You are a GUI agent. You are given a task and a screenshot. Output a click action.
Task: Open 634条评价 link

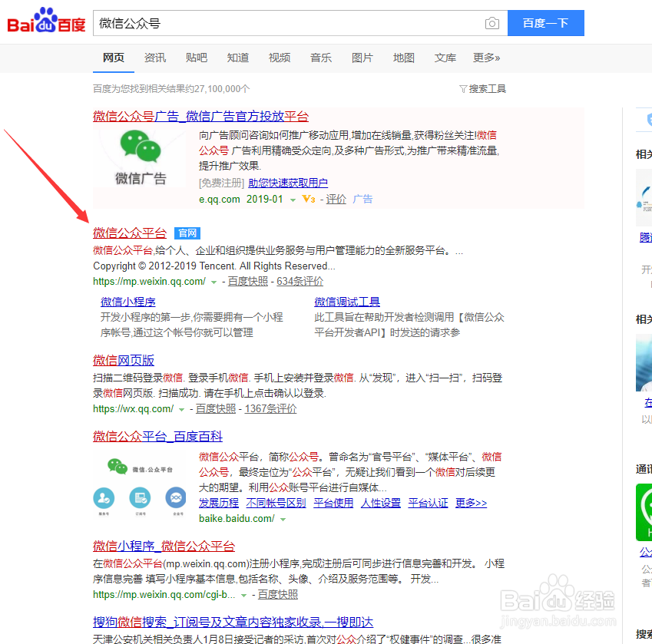[x=300, y=281]
